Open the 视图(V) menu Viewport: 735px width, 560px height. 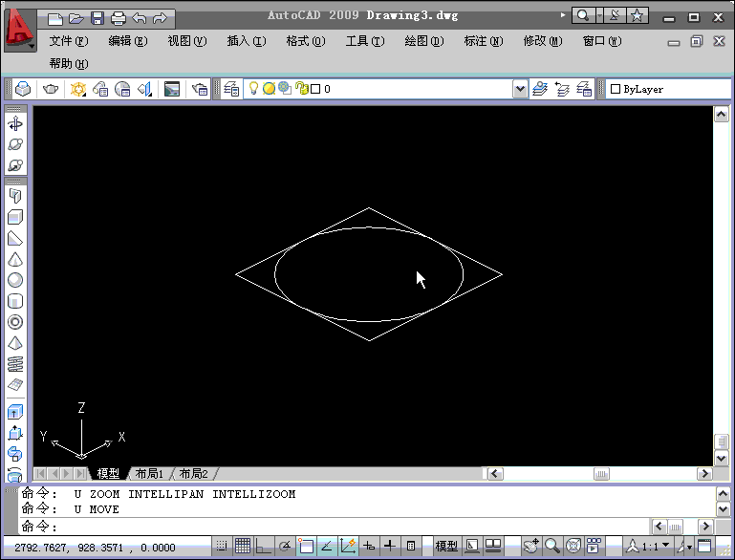(187, 41)
